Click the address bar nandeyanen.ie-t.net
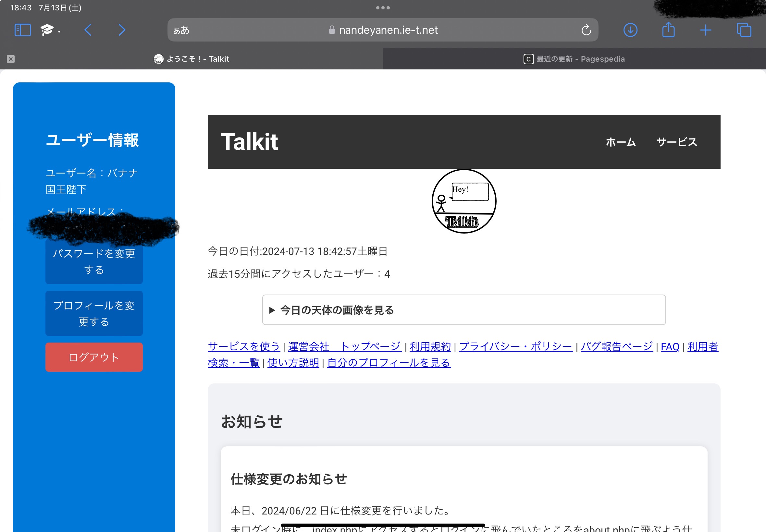Viewport: 766px width, 532px height. 383,30
